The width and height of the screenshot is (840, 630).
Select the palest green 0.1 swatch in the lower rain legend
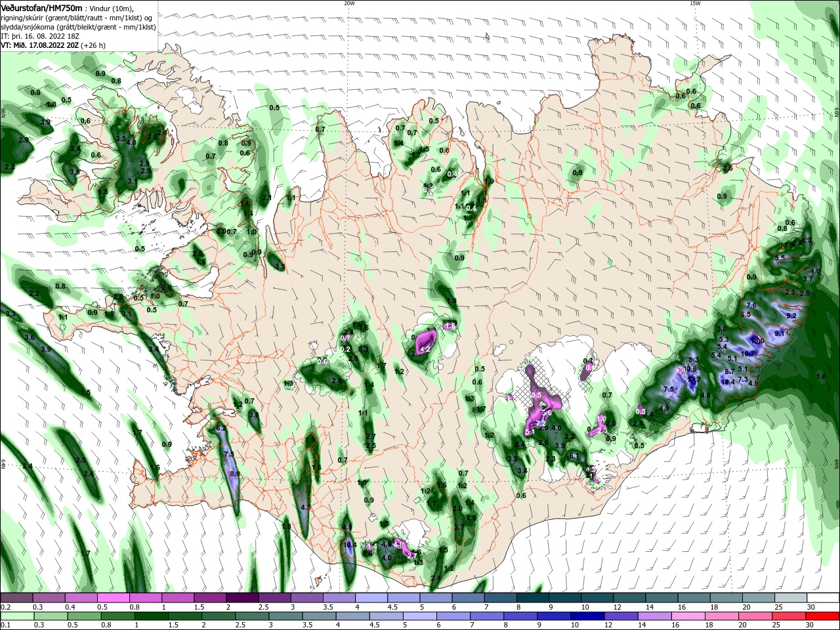click(x=16, y=616)
